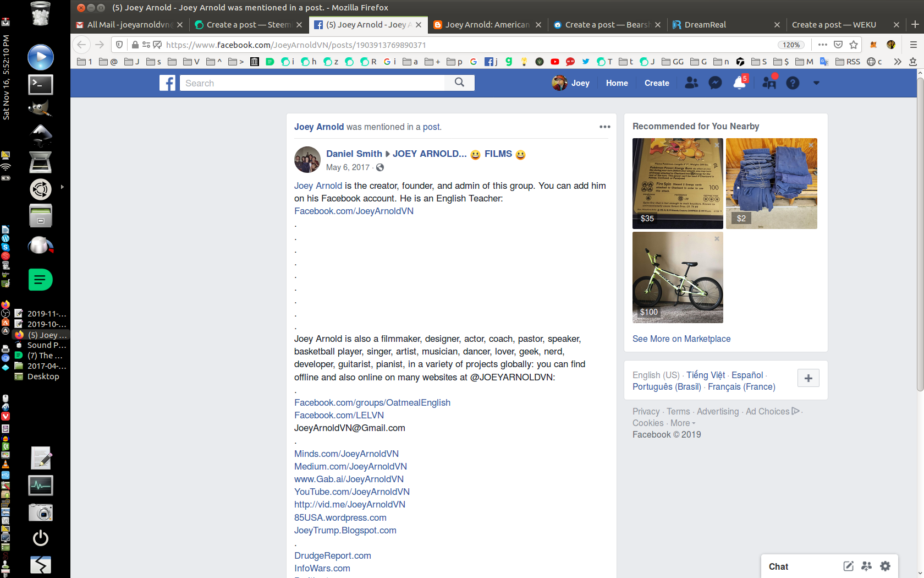Viewport: 924px width, 578px height.
Task: Open the Messenger messages icon
Action: (x=714, y=83)
